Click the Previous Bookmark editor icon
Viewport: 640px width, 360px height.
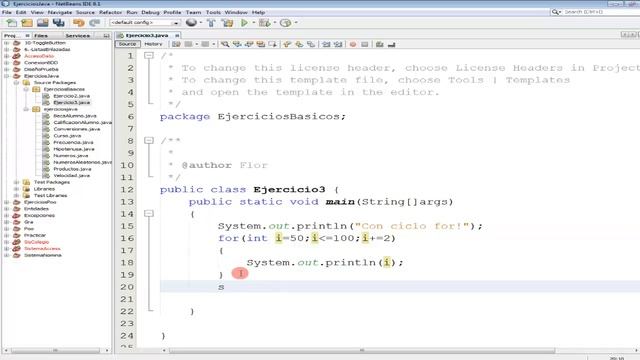pos(287,44)
